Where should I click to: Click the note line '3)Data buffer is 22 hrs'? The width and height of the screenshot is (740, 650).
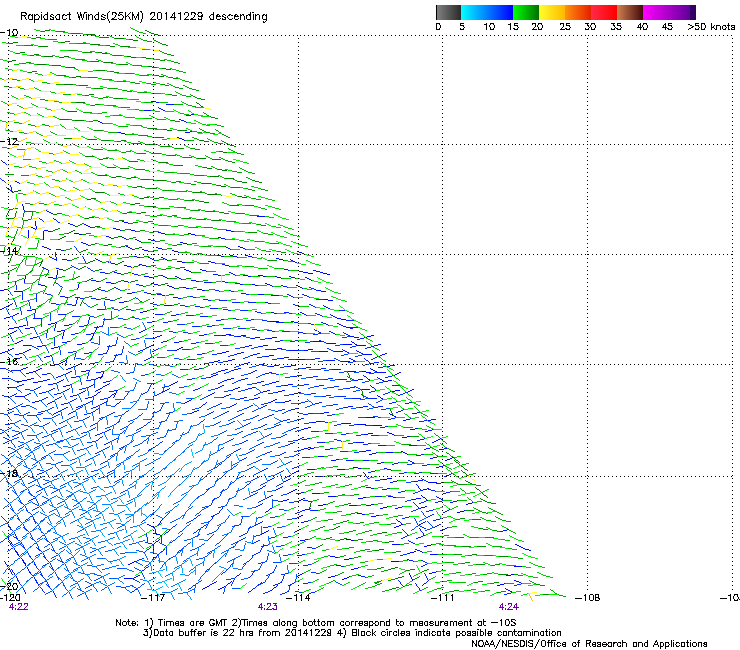tap(352, 633)
